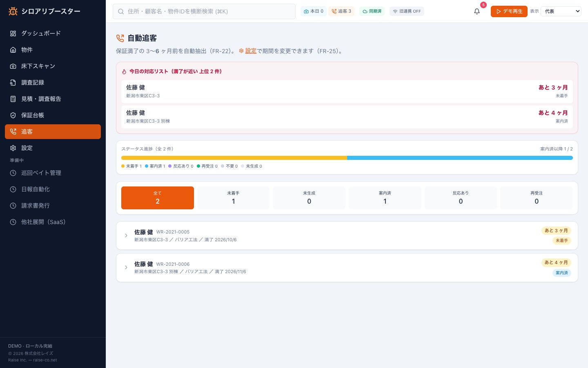The image size is (588, 368).
Task: Click the cloud icon in 同期済 chip
Action: coord(365,11)
